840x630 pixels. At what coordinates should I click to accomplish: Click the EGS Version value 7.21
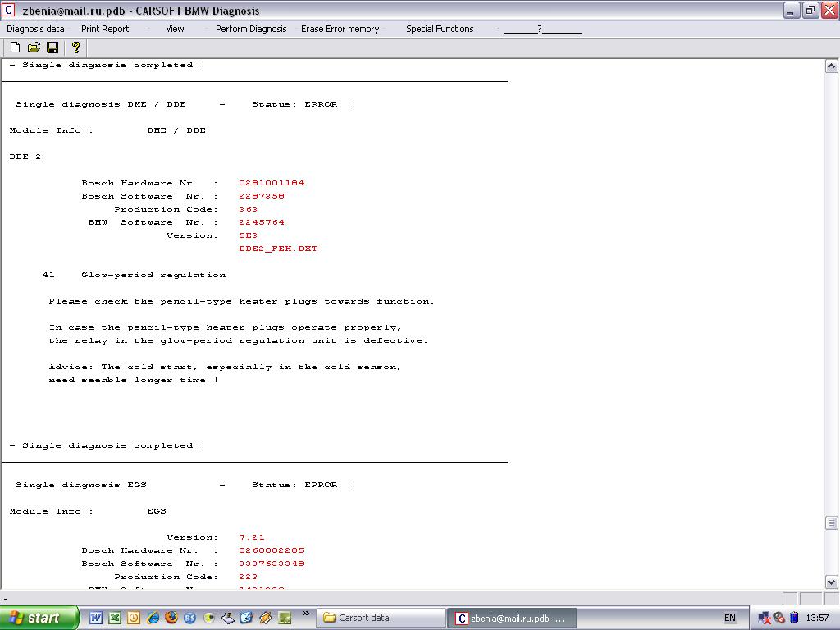click(252, 537)
